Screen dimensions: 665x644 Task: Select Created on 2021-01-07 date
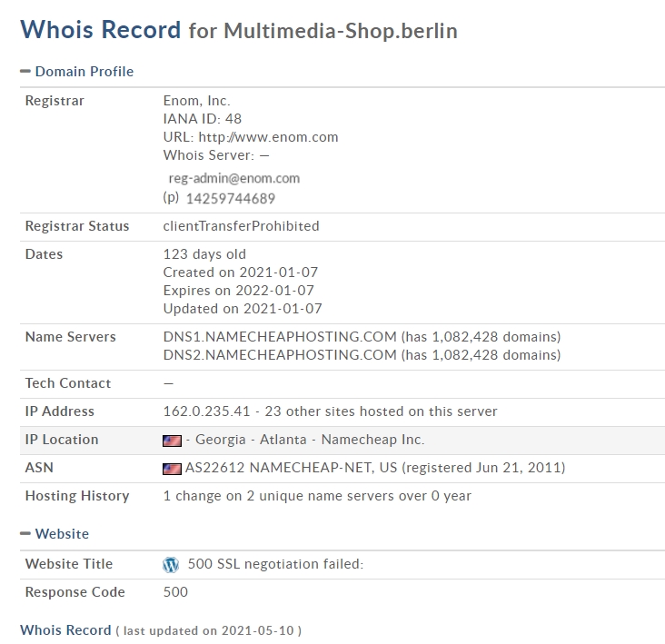241,272
